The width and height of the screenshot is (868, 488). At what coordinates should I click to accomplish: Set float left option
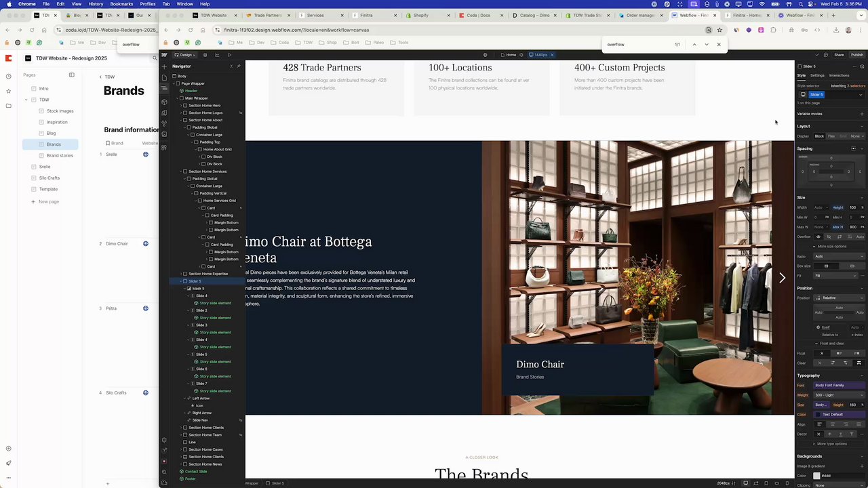click(x=839, y=353)
